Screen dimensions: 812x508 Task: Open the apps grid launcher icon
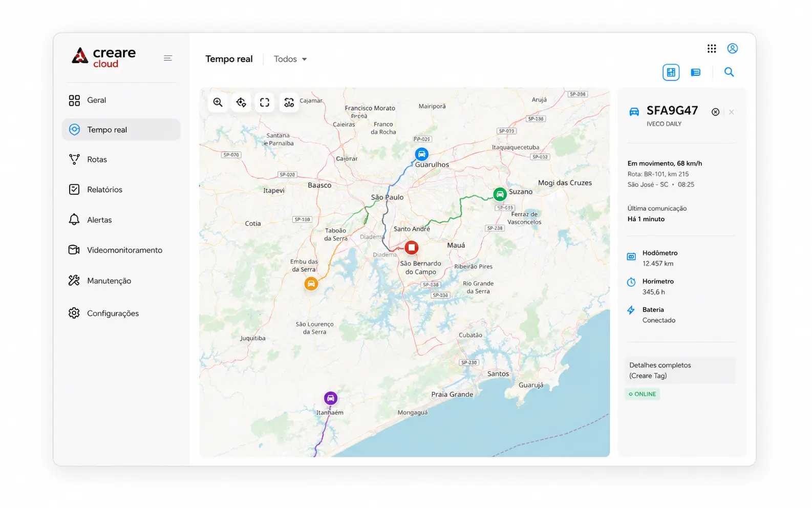click(712, 49)
